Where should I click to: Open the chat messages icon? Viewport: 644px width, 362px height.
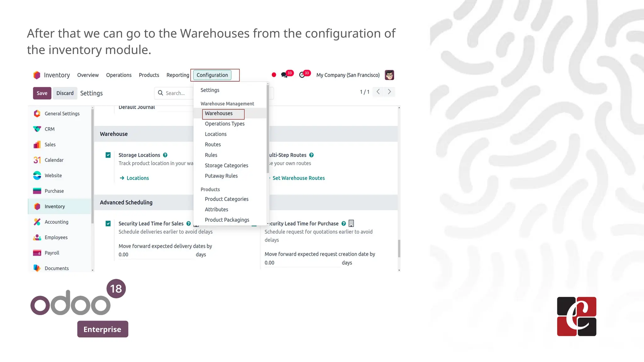pyautogui.click(x=284, y=75)
